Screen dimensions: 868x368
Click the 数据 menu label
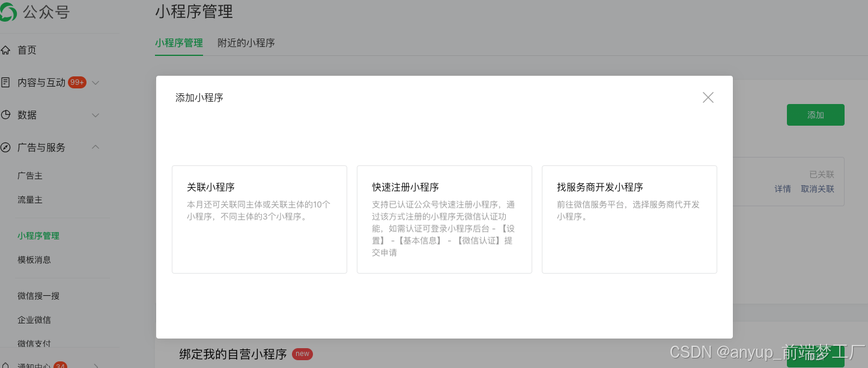[27, 115]
